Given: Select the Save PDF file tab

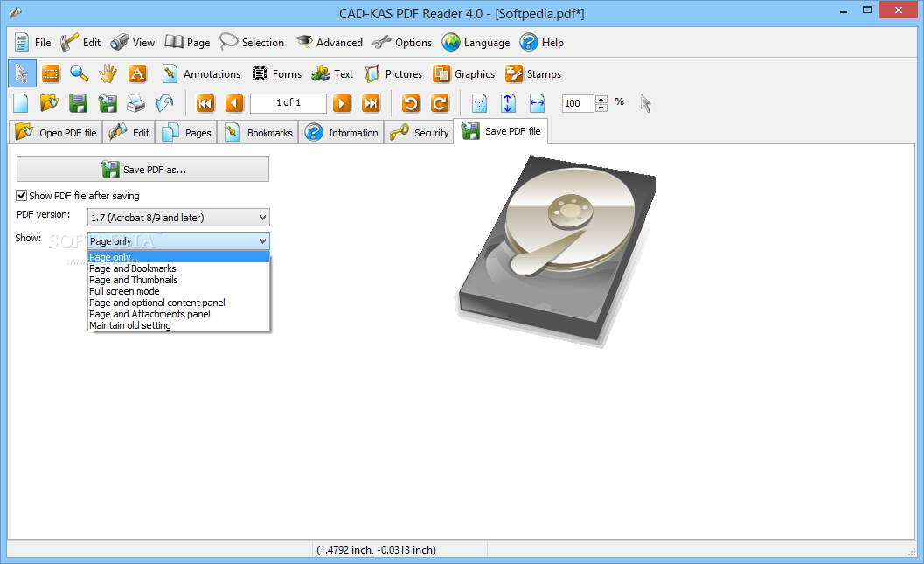Looking at the screenshot, I should (501, 131).
